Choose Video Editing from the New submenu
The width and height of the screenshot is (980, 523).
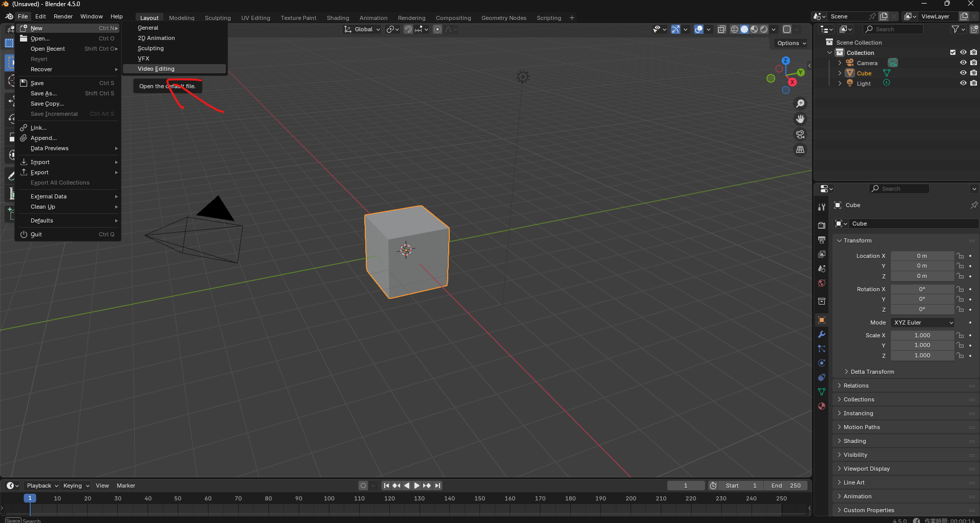[x=156, y=68]
